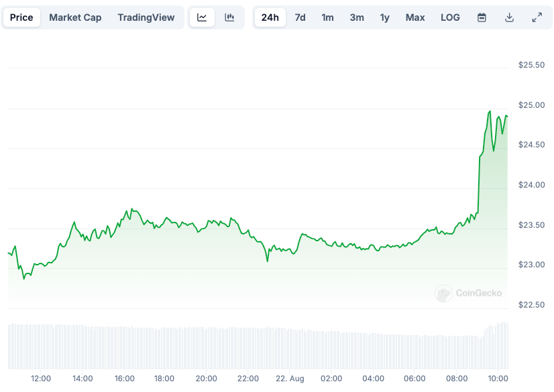
Task: Open the TradingView tab
Action: 146,17
